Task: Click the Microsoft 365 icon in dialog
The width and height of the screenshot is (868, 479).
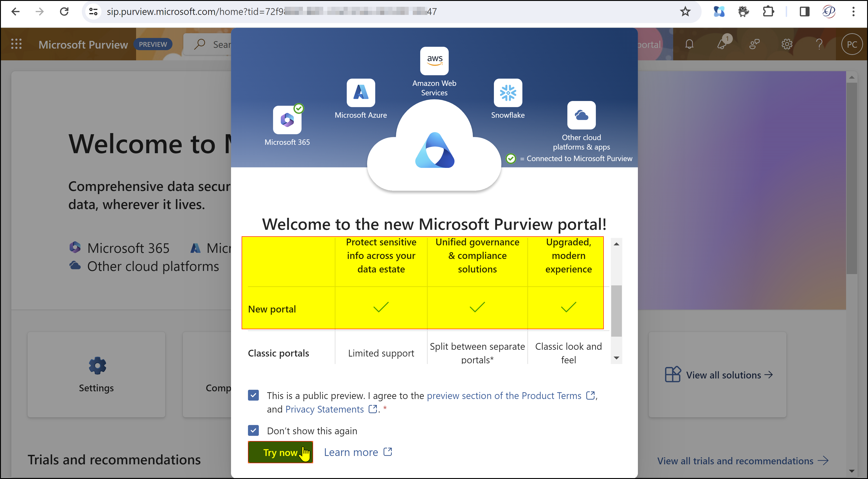Action: pyautogui.click(x=287, y=120)
